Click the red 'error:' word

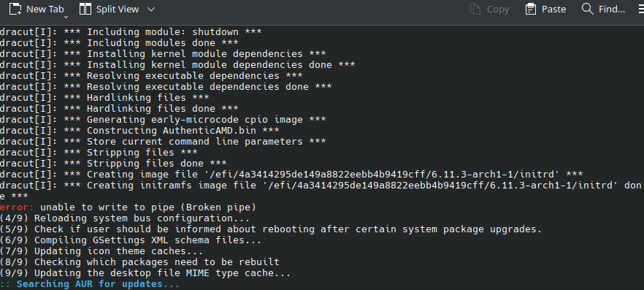point(17,207)
